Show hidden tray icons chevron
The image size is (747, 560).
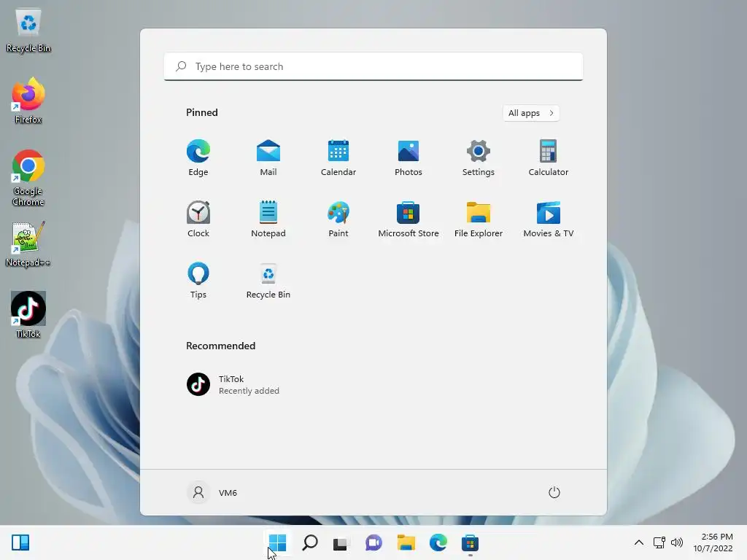(x=639, y=542)
